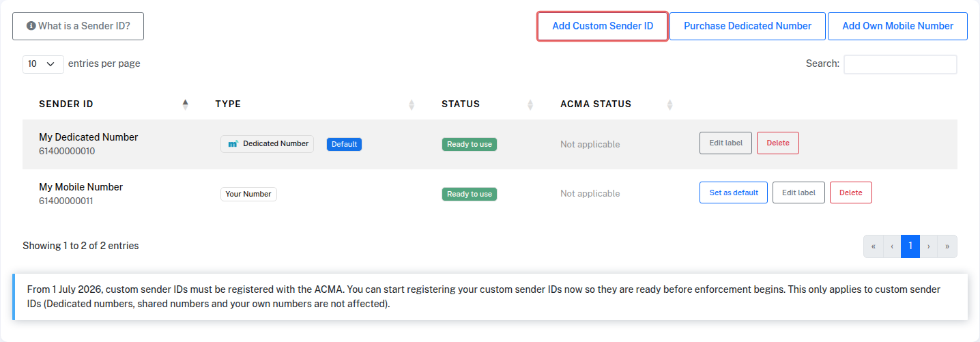Go to next page chevron
This screenshot has height=342, width=980.
pos(929,246)
